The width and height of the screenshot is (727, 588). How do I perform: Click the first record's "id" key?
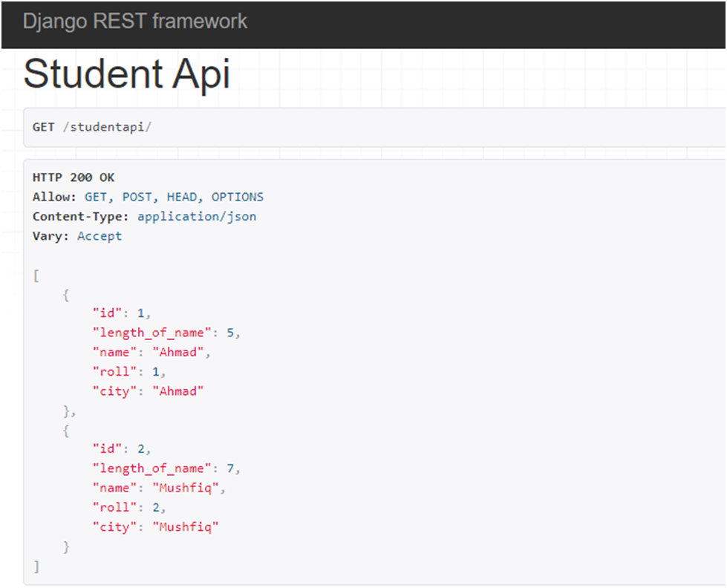pyautogui.click(x=107, y=313)
